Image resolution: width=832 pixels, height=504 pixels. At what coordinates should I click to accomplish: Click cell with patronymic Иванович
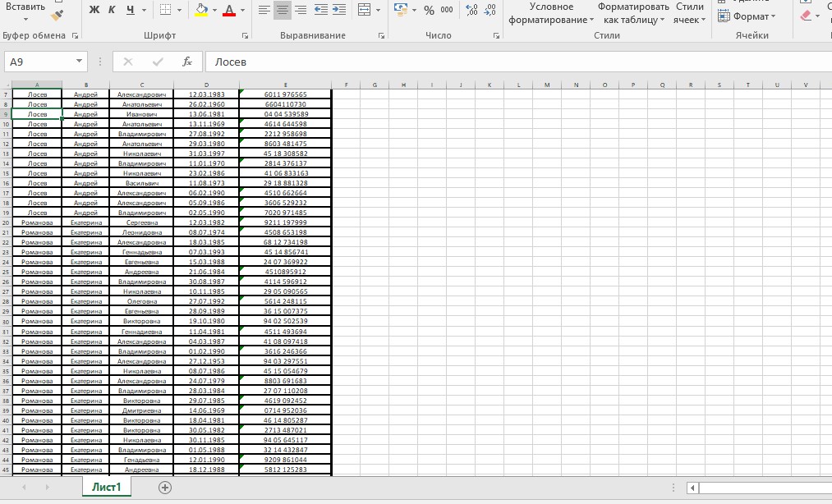click(x=141, y=114)
